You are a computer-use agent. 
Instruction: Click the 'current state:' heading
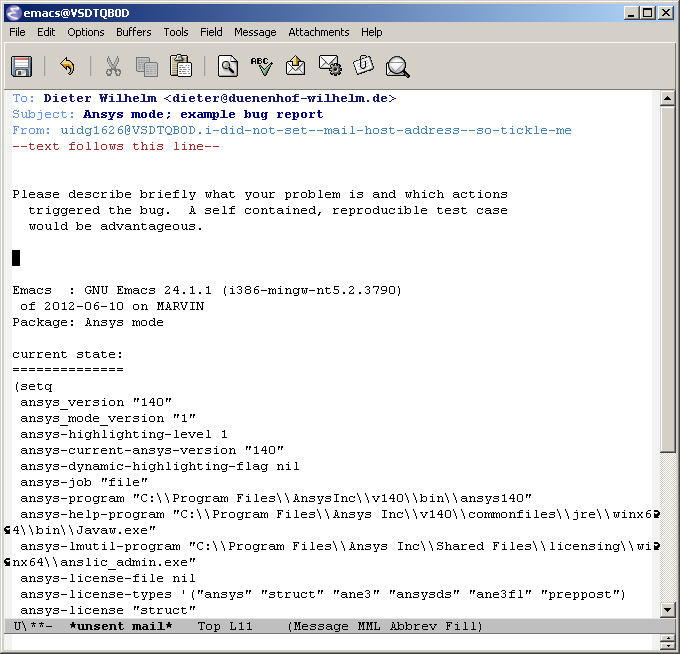(68, 354)
